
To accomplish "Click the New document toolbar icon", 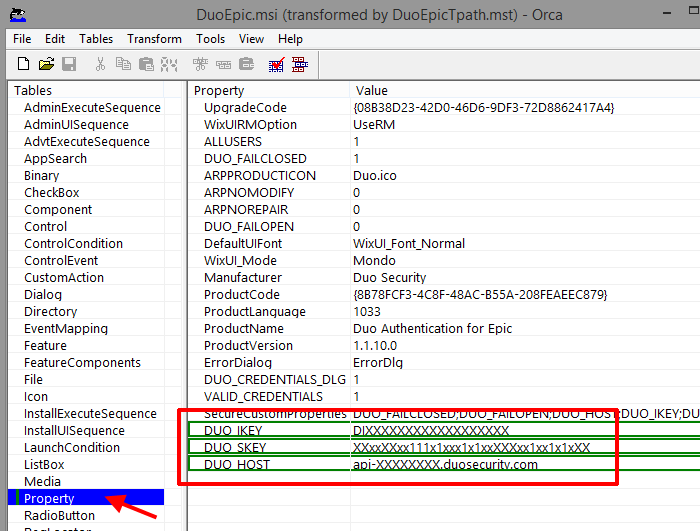I will 24,64.
